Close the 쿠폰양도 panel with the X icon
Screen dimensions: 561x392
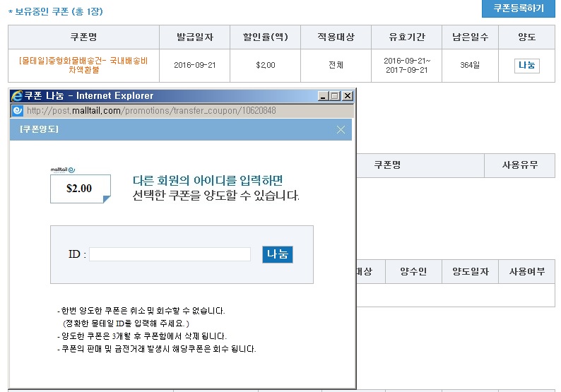coord(341,129)
